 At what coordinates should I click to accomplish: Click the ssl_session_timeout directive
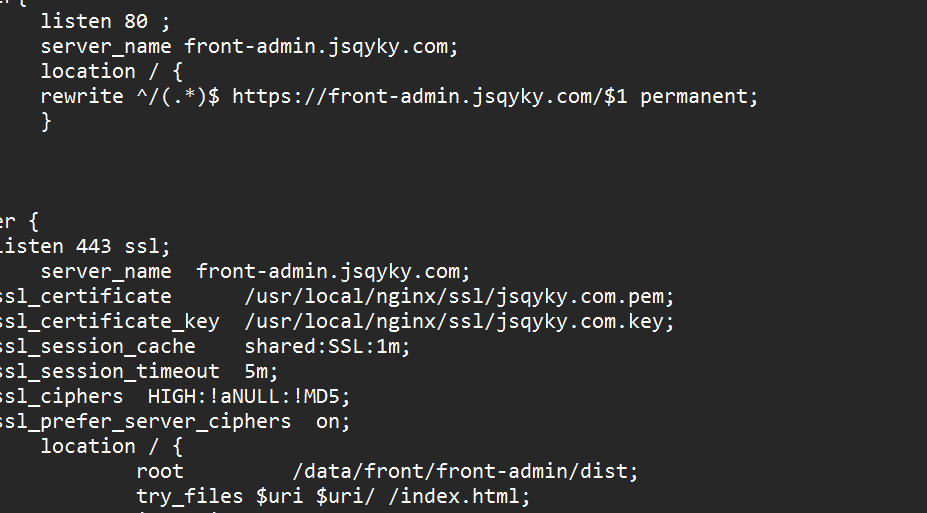[x=108, y=371]
